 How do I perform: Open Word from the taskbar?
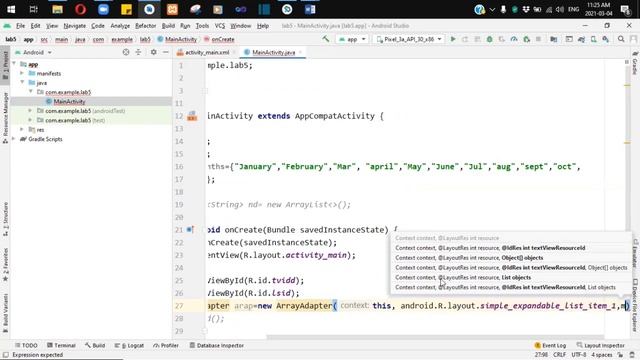click(310, 9)
